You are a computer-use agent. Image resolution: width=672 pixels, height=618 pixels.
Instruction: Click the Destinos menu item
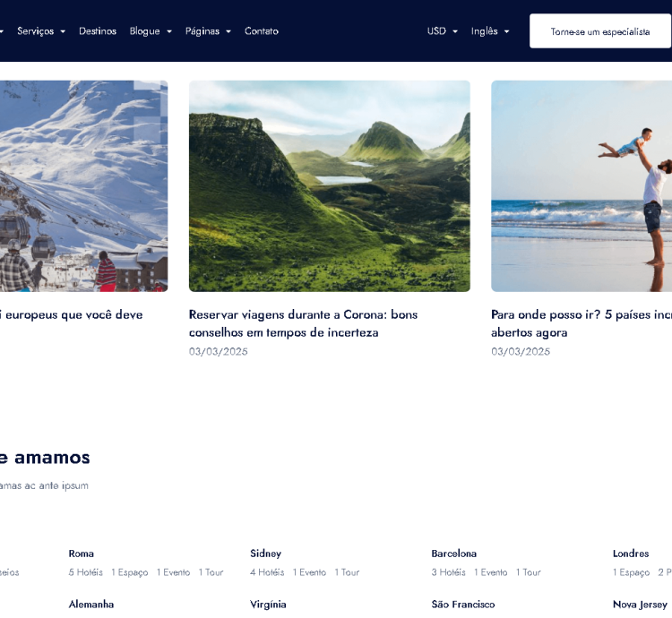pos(98,31)
